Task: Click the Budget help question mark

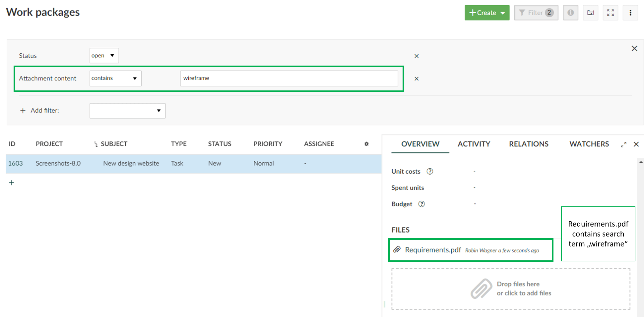Action: click(x=421, y=204)
